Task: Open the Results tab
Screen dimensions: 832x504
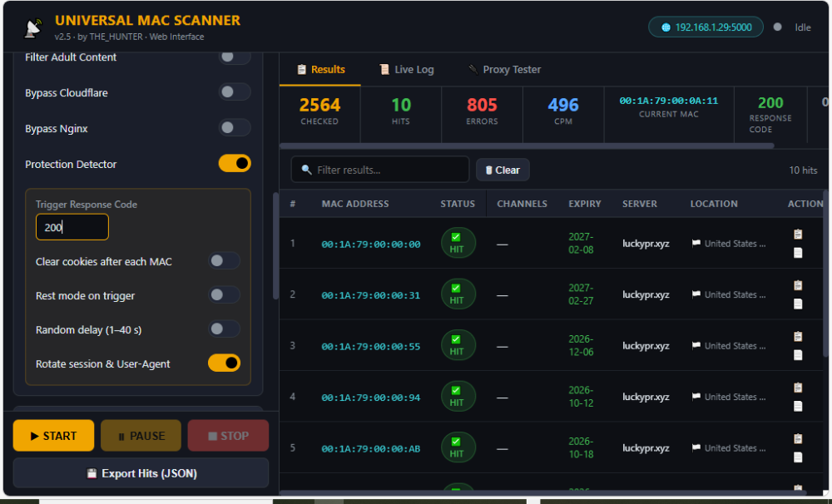Action: point(320,70)
